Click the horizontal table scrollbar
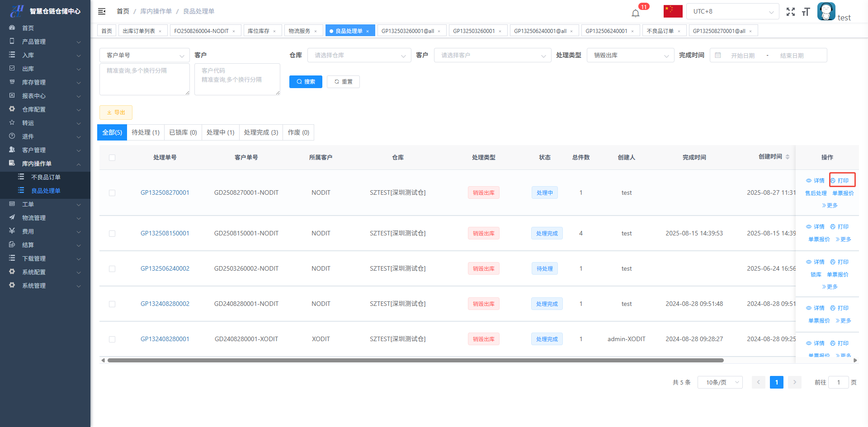868x427 pixels. [415, 360]
